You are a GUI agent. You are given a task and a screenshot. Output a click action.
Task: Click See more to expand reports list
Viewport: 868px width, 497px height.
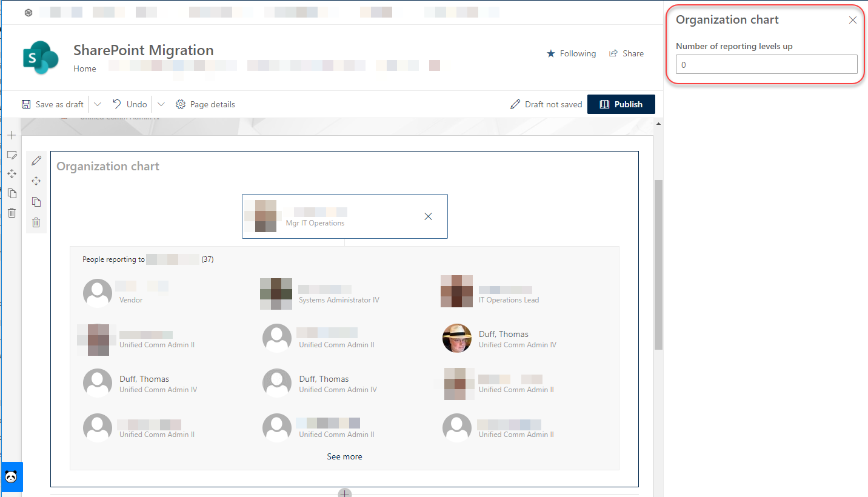344,456
